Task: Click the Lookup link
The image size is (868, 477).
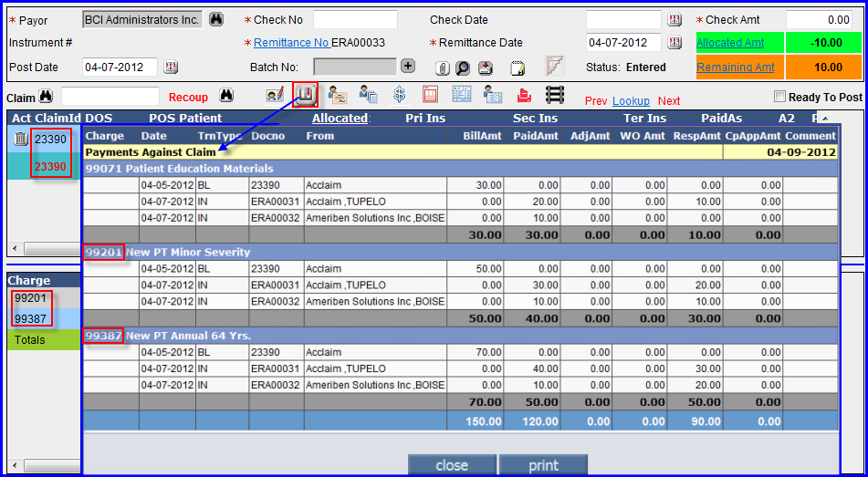Action: pyautogui.click(x=631, y=101)
